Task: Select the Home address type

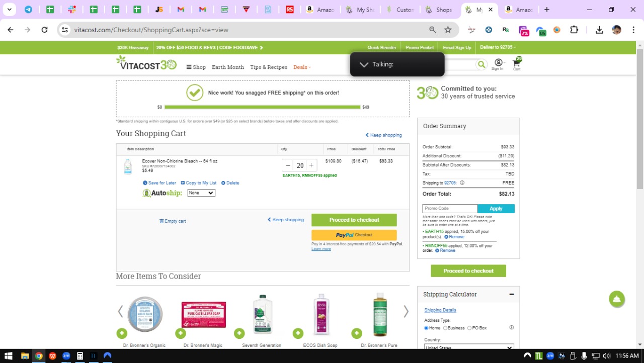Action: point(426,328)
